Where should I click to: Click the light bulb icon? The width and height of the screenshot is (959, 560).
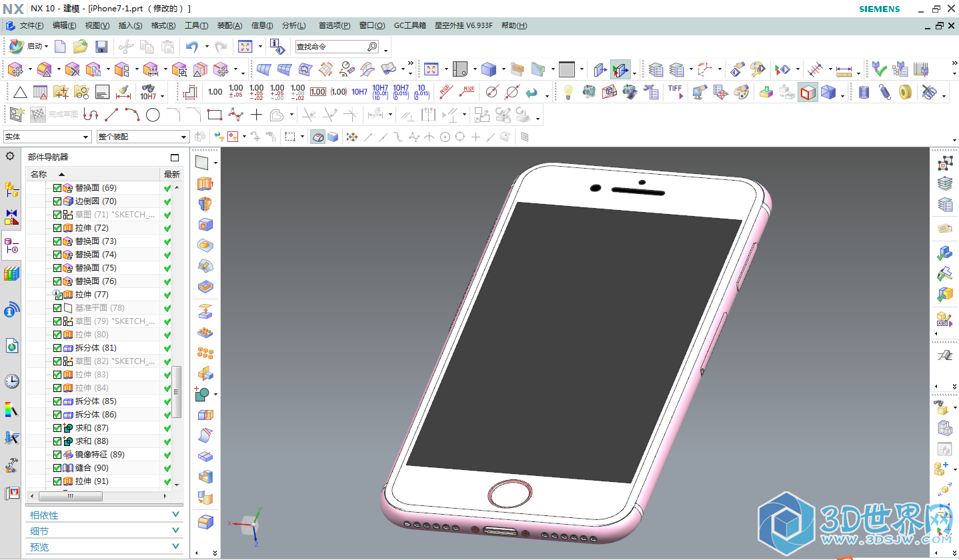point(568,91)
